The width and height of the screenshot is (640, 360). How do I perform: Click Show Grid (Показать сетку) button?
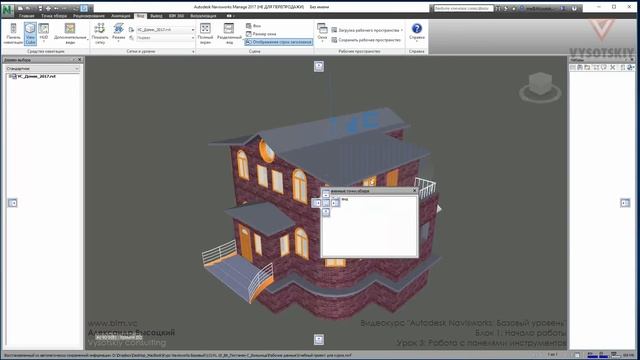[100, 33]
